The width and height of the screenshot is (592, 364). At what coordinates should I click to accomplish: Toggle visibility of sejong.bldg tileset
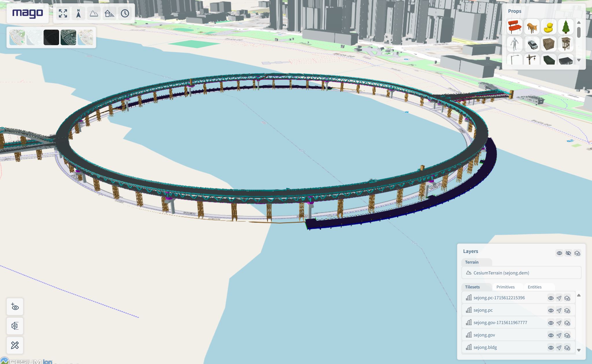[551, 348]
